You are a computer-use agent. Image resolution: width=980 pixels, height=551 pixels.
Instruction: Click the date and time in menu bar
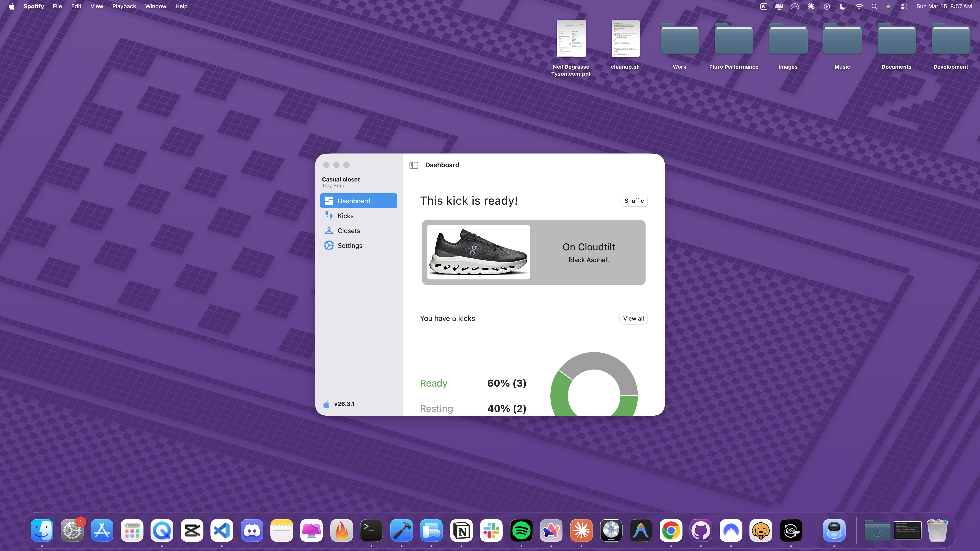(944, 7)
